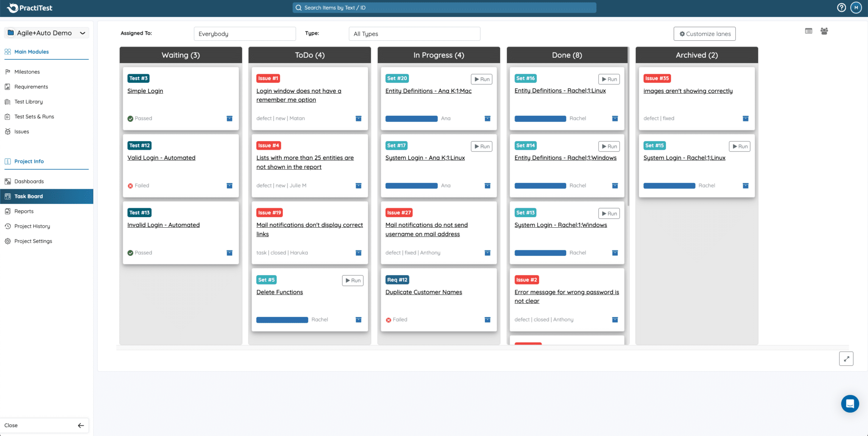Open the team members icon

824,31
